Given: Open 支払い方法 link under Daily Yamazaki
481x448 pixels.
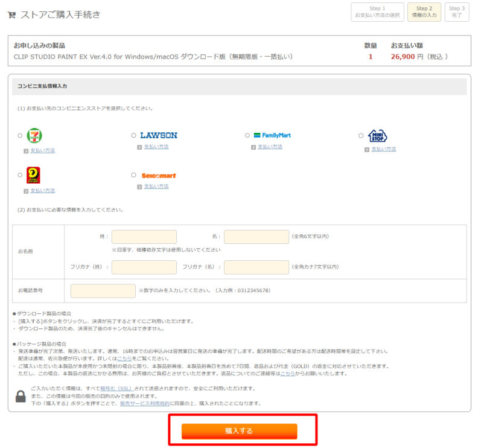Looking at the screenshot, I should [x=43, y=191].
